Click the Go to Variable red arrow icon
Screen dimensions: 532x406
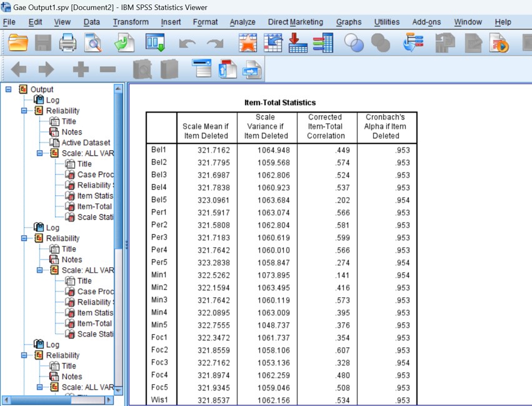[x=298, y=43]
